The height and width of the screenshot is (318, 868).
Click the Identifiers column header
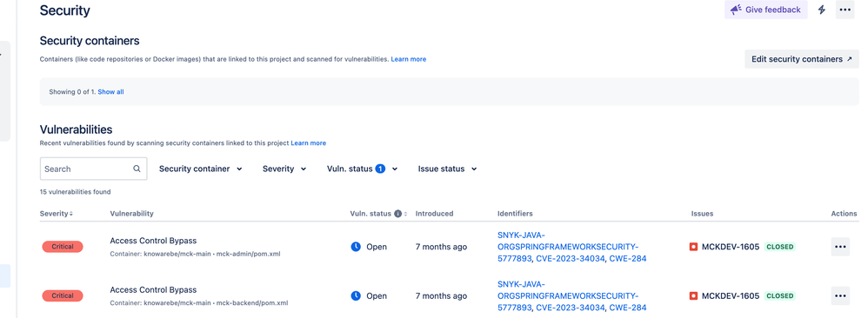[x=515, y=214]
